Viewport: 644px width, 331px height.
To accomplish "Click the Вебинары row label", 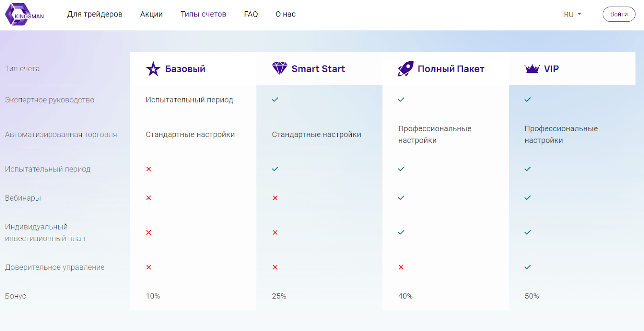I will [x=23, y=198].
